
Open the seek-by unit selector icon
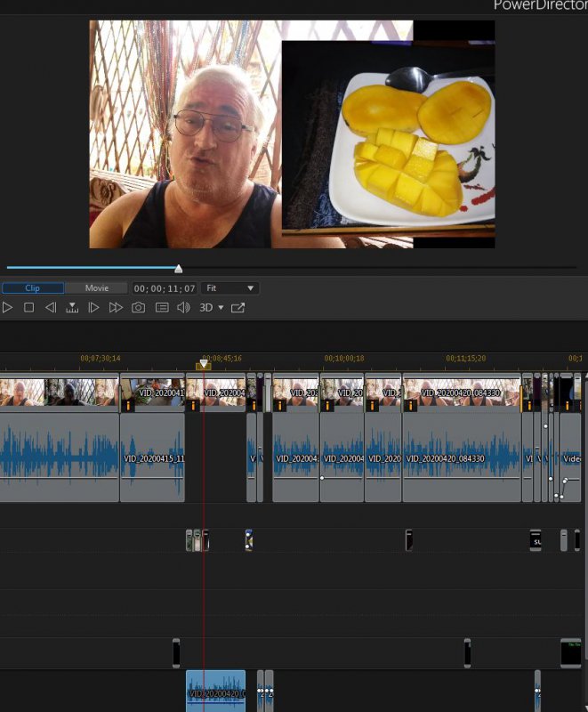tap(72, 308)
